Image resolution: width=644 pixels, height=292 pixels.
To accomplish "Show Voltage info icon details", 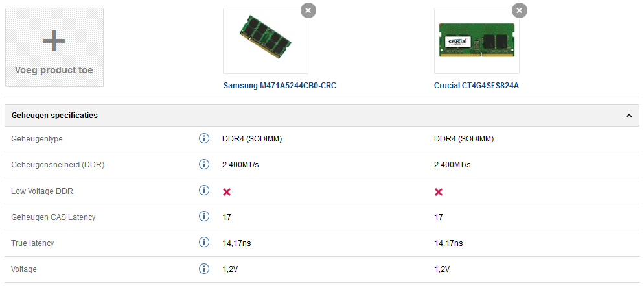I will point(204,269).
